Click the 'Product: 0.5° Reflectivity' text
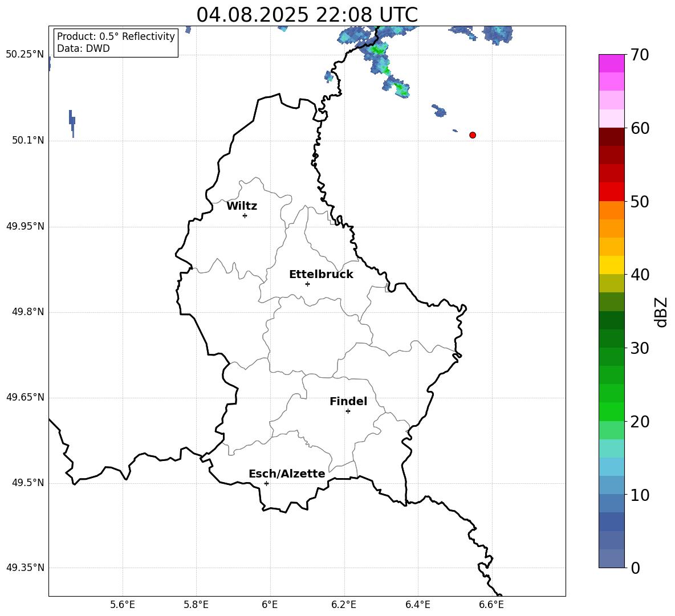 pyautogui.click(x=116, y=36)
